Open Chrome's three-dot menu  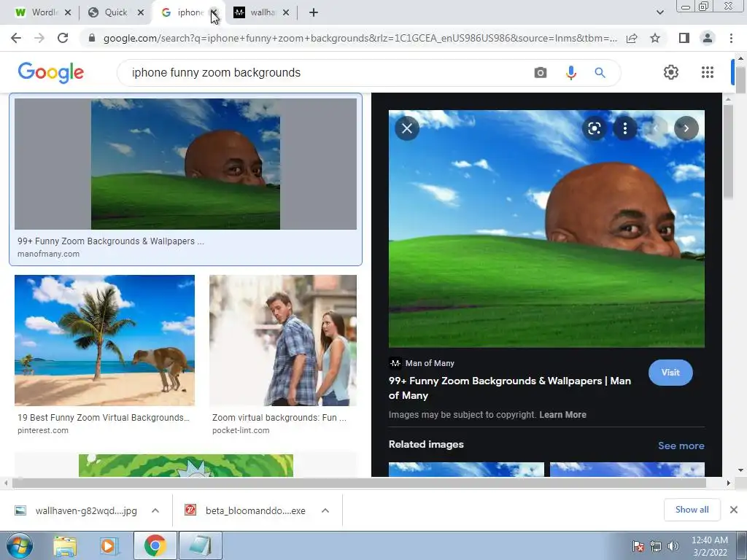point(731,38)
